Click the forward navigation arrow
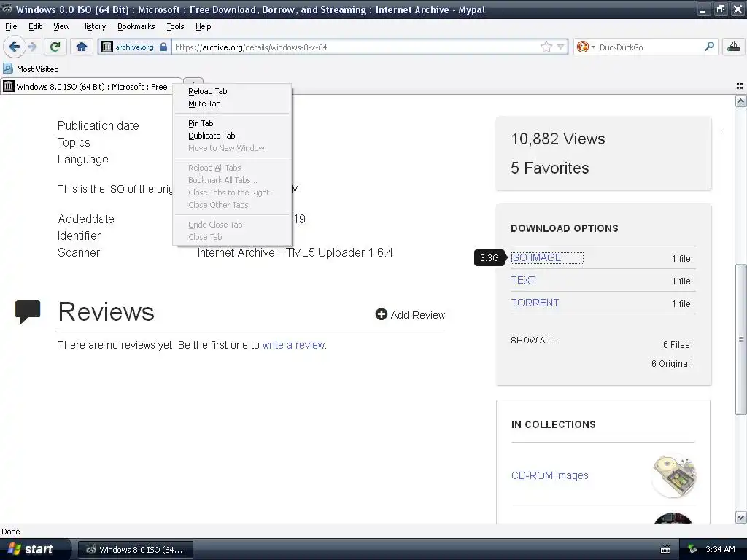Viewport: 747px width, 560px height. 33,47
